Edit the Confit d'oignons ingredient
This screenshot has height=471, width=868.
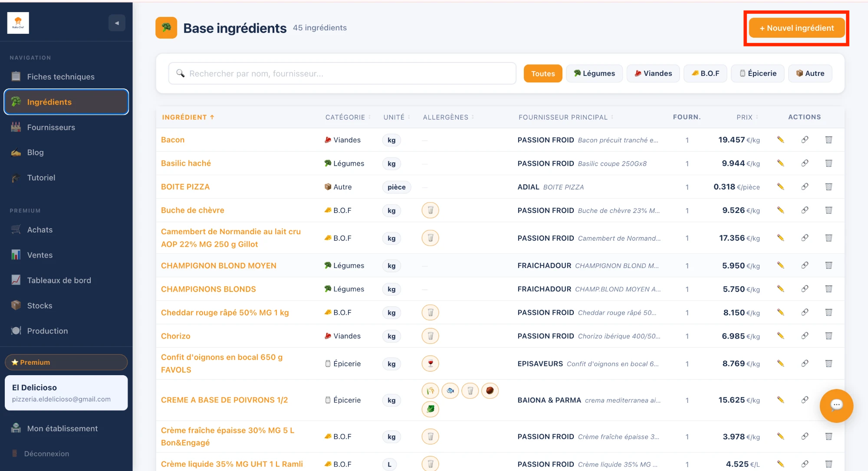(780, 363)
